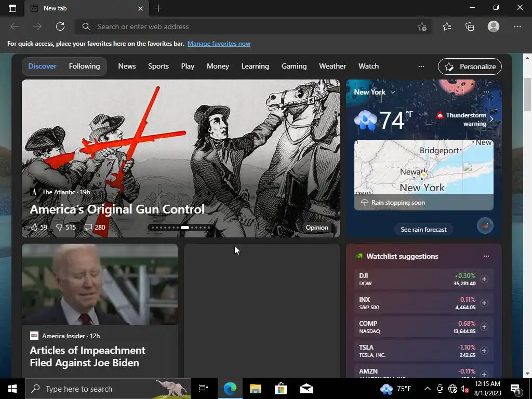The height and width of the screenshot is (399, 532).
Task: Open comments on gun control article
Action: point(95,228)
